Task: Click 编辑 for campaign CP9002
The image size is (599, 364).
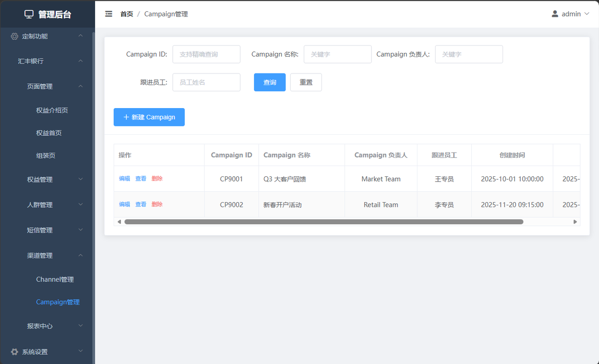Action: click(124, 204)
